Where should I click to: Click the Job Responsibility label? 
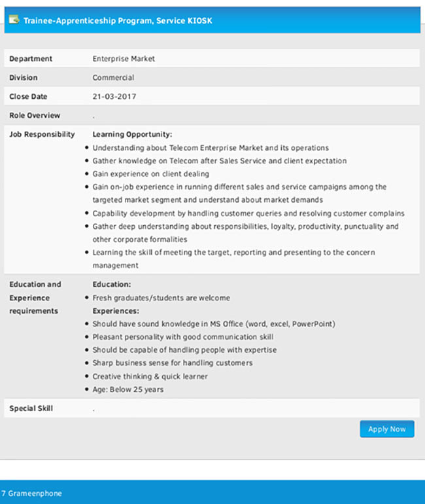pos(42,134)
